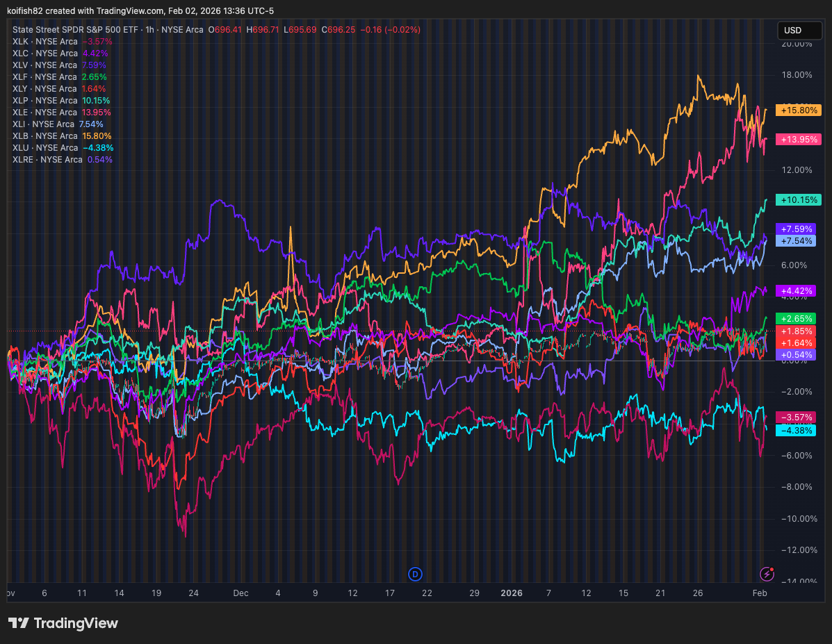Click the -10.00% scale value
This screenshot has width=832, height=644.
pyautogui.click(x=799, y=519)
